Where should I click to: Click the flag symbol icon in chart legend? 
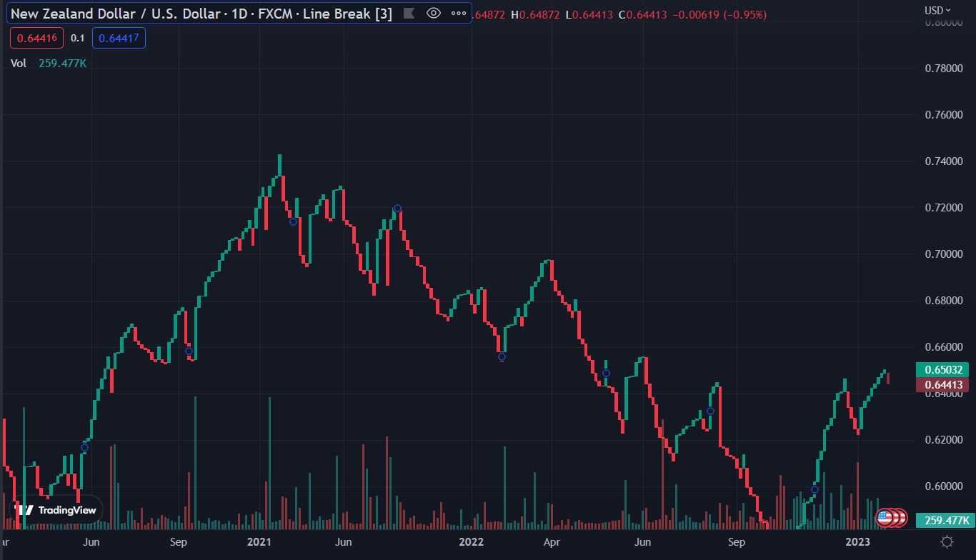click(x=409, y=13)
